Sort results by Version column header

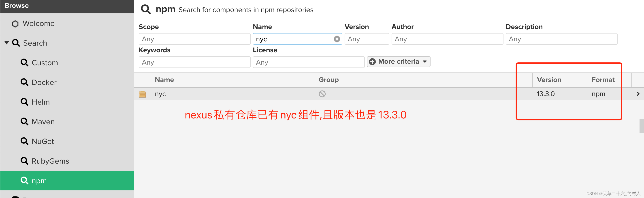click(x=559, y=80)
